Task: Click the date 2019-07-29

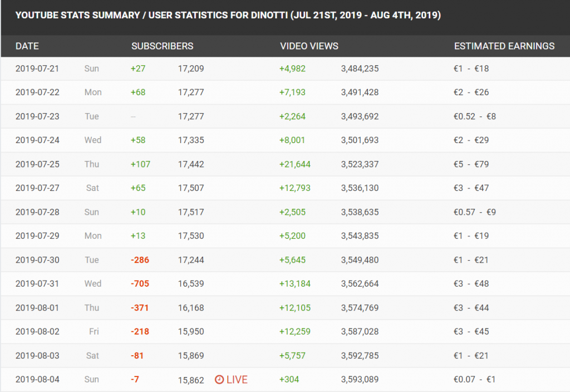Action: click(37, 236)
